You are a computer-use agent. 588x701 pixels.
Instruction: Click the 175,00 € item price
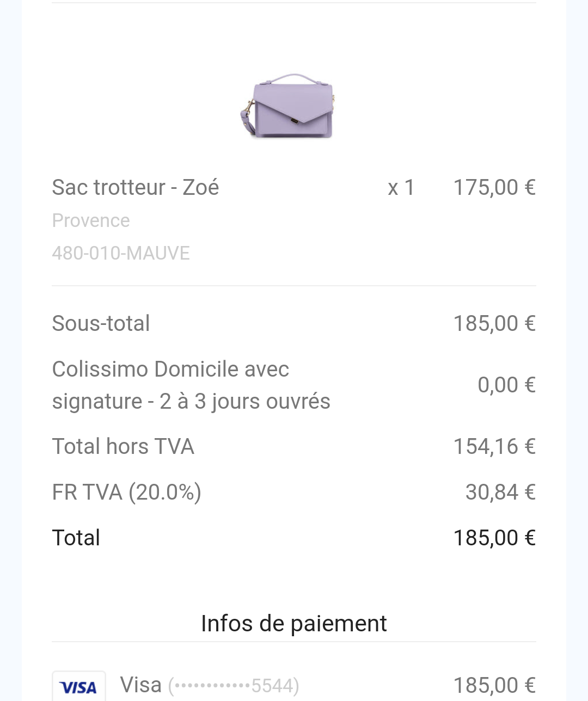(x=494, y=188)
